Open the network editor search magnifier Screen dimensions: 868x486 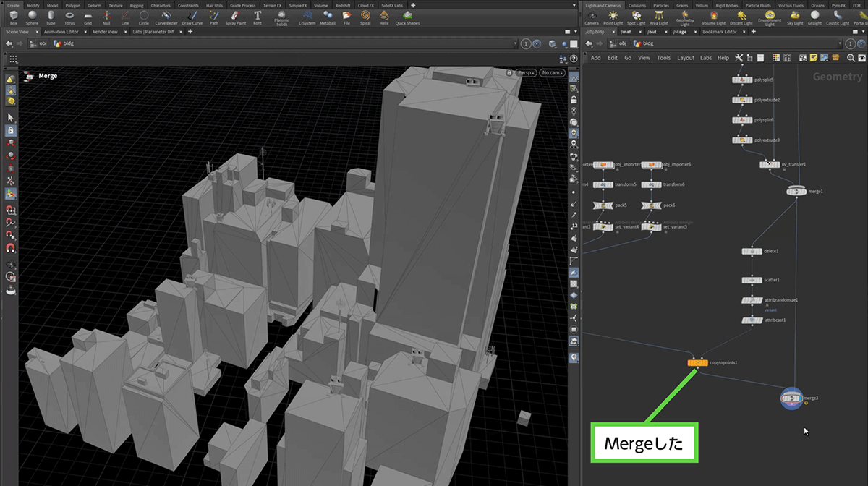(851, 58)
